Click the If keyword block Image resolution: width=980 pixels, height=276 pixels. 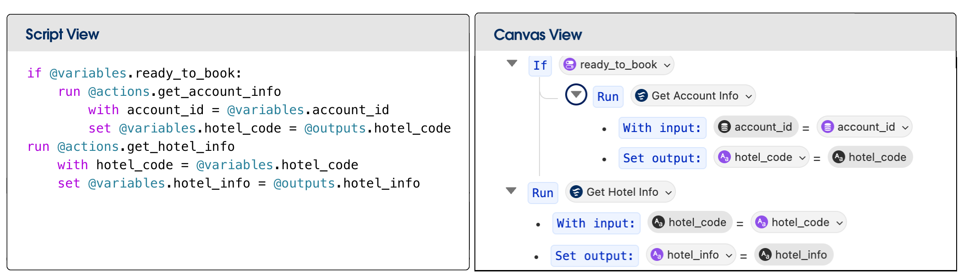click(x=540, y=66)
